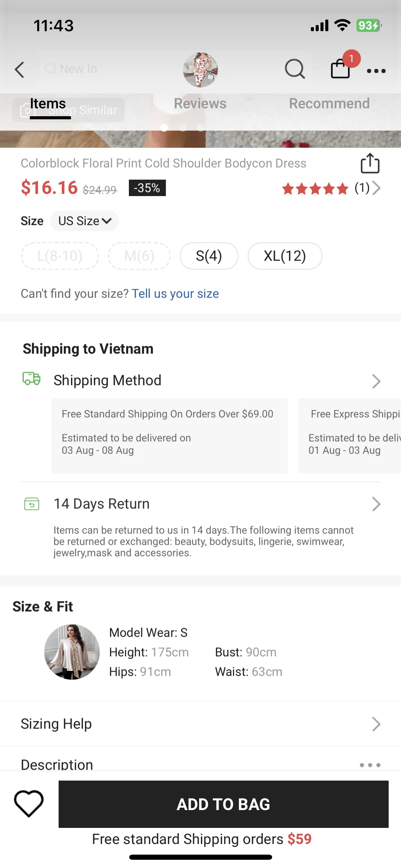Expand Shipping Method details chevron
Screen dimensions: 401x868
(x=376, y=381)
